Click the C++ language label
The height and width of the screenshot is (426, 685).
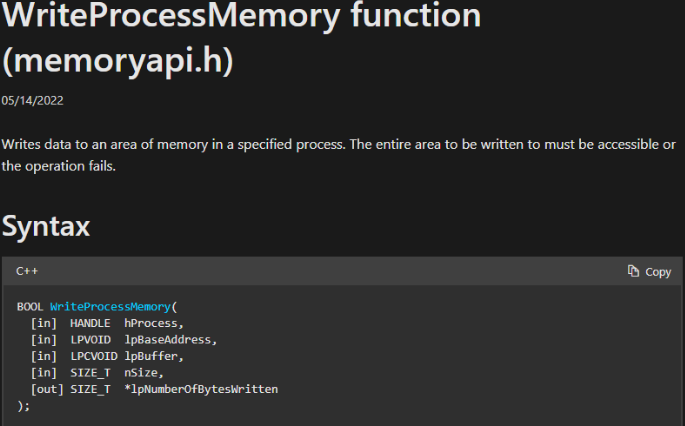(x=27, y=271)
